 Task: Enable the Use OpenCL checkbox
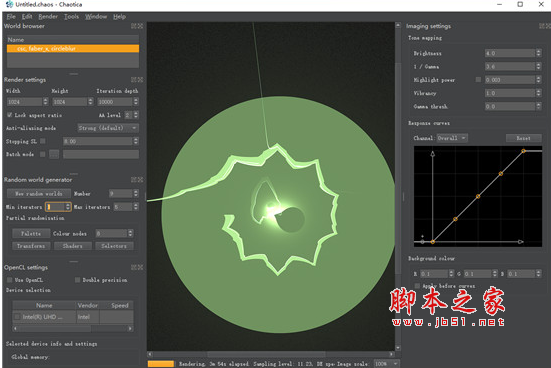click(9, 280)
